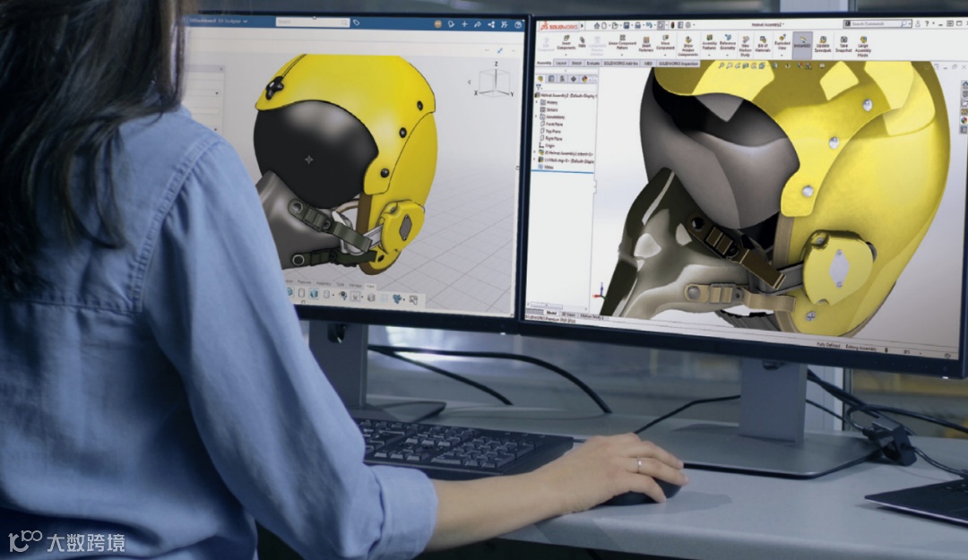Click the Home icon in SolidWorks title bar
The height and width of the screenshot is (560, 968).
tap(597, 26)
